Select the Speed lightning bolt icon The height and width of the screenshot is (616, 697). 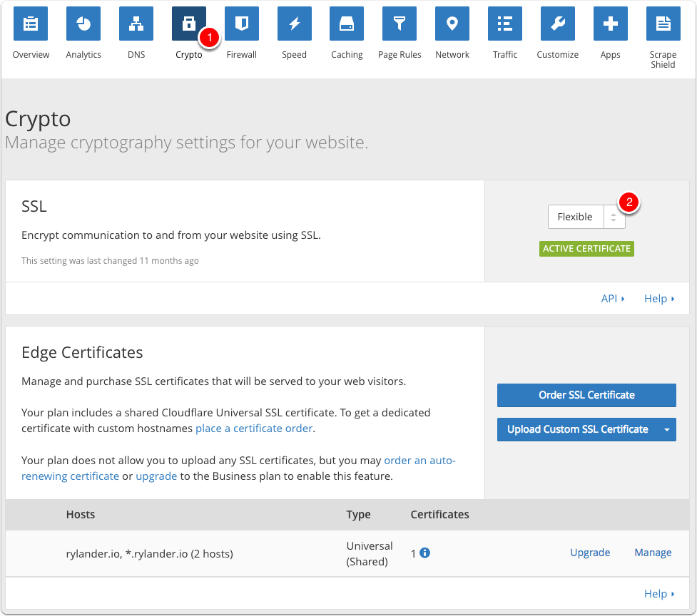point(294,24)
